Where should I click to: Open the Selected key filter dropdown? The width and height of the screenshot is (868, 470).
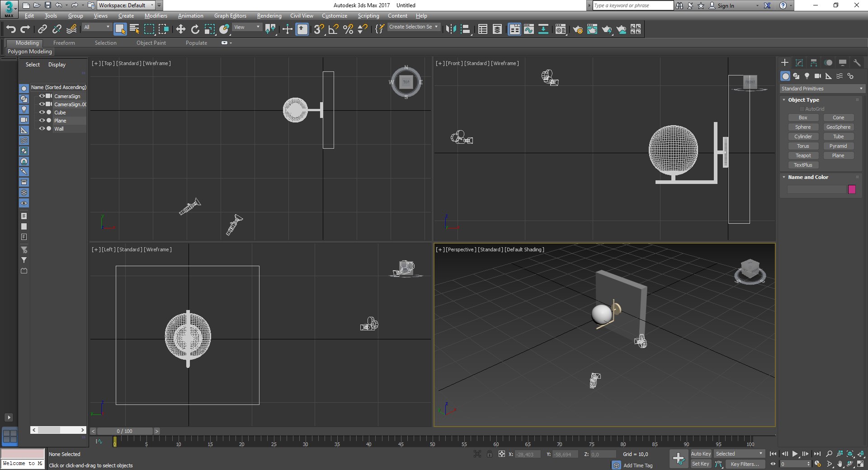739,454
